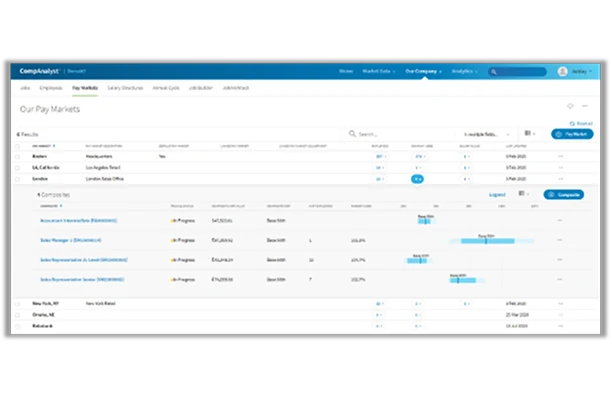Open the user avatar profile icon
This screenshot has width=612, height=397.
(x=562, y=71)
